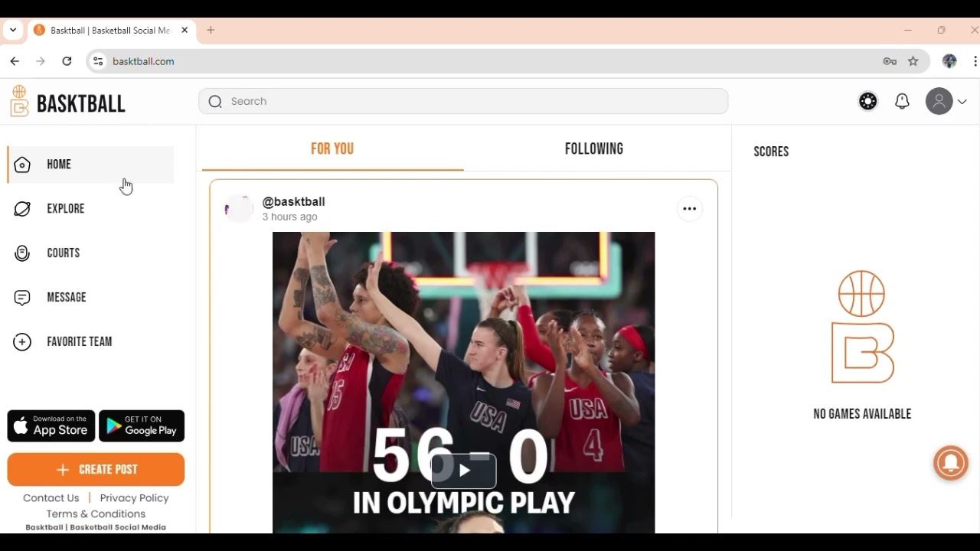Toggle the dark/light theme icon
Image resolution: width=980 pixels, height=551 pixels.
coord(867,101)
